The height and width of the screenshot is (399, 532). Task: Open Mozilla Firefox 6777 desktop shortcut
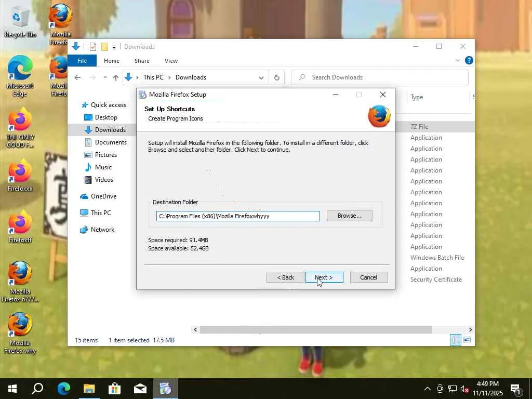(x=20, y=281)
